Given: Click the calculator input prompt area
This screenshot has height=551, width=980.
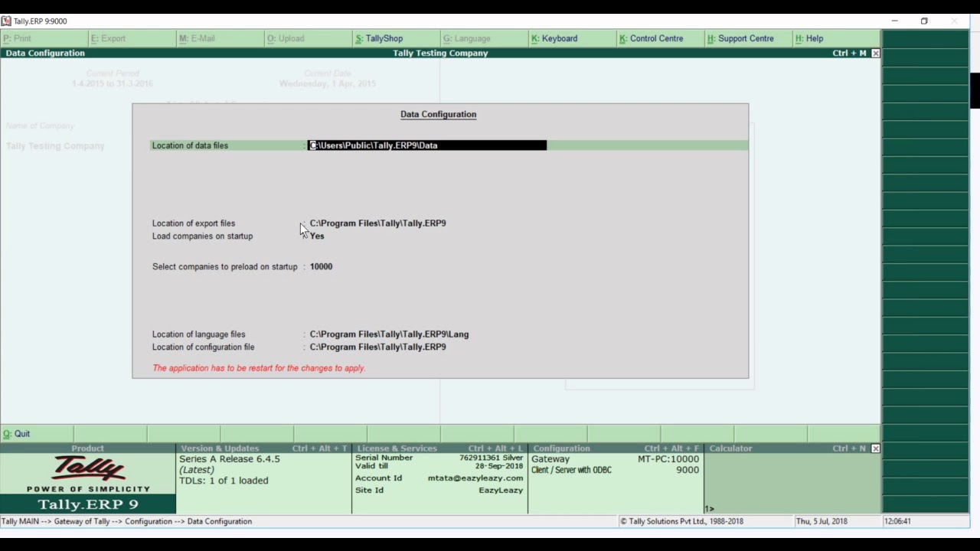Looking at the screenshot, I should [x=792, y=509].
